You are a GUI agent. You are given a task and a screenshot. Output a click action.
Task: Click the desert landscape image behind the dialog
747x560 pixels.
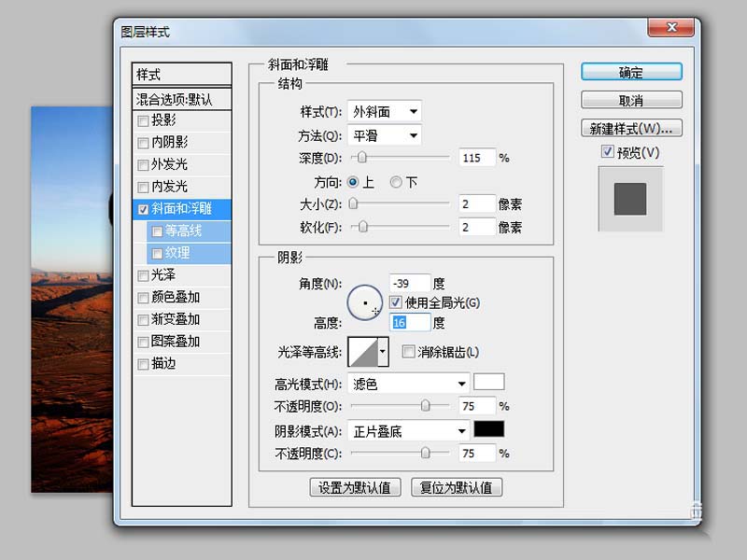[x=72, y=299]
